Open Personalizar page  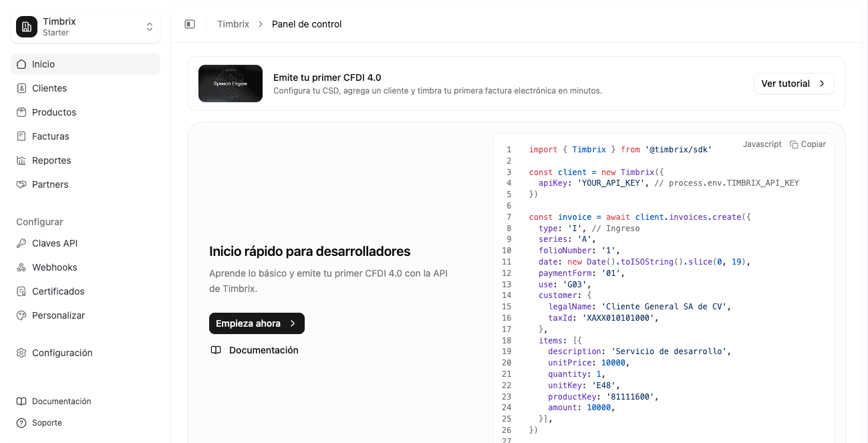point(86,315)
